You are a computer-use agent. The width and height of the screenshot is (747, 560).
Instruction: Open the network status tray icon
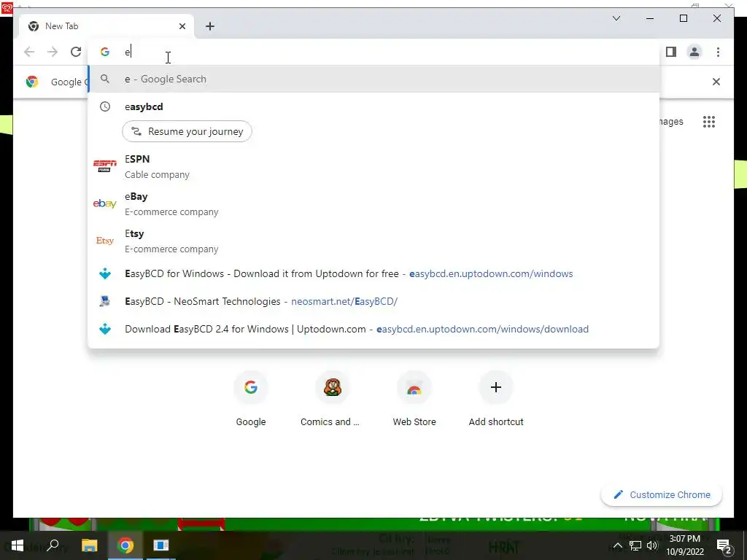click(x=635, y=545)
